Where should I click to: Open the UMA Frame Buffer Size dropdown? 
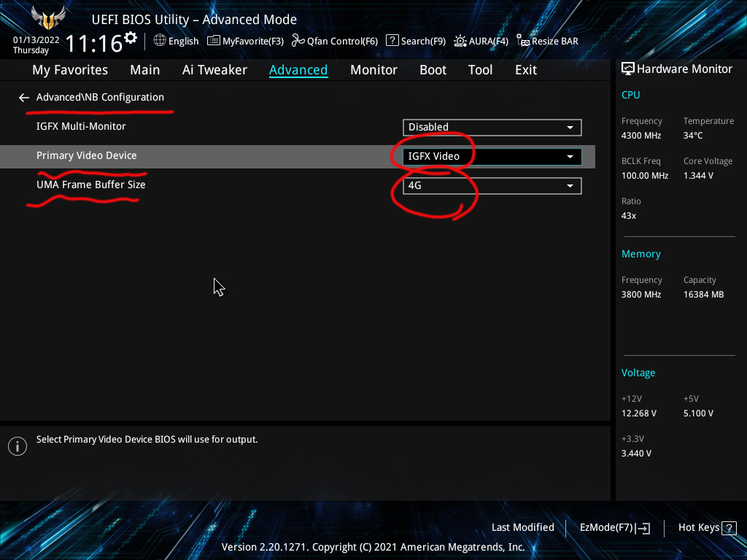click(x=492, y=186)
